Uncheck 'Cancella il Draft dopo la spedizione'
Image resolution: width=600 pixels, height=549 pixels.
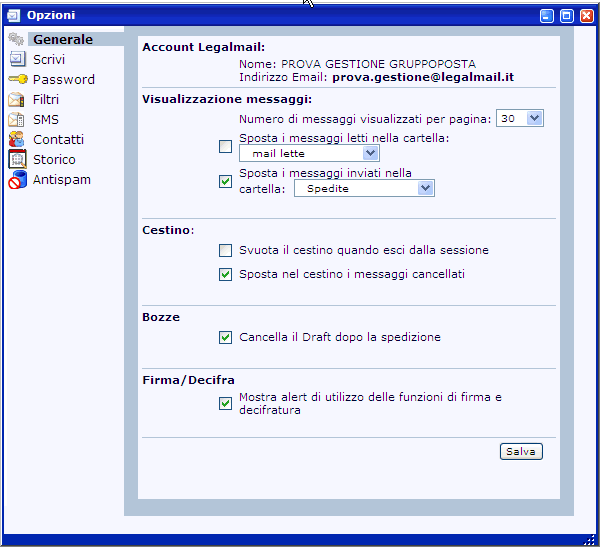225,337
